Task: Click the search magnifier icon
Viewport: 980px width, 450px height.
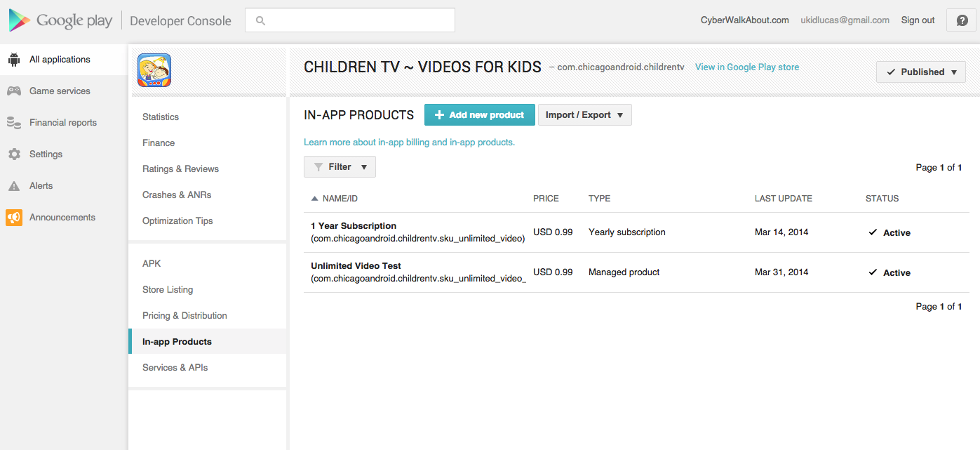Action: (x=260, y=21)
